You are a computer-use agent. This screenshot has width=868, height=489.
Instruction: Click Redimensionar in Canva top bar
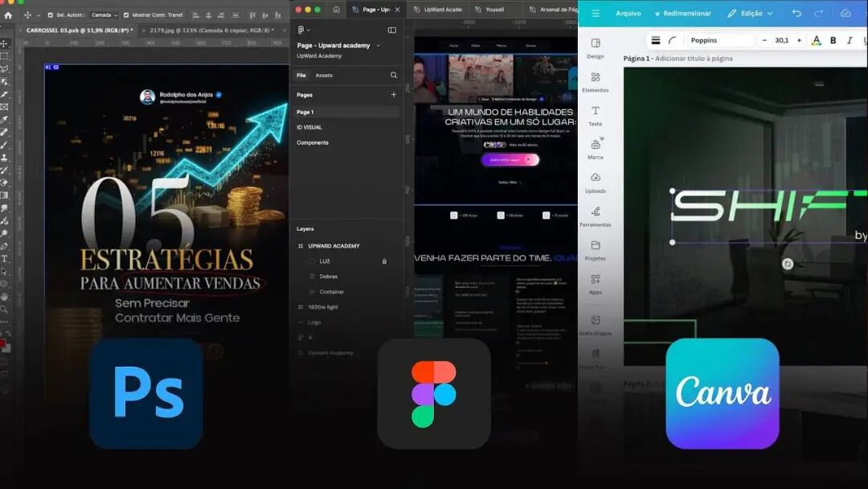682,14
